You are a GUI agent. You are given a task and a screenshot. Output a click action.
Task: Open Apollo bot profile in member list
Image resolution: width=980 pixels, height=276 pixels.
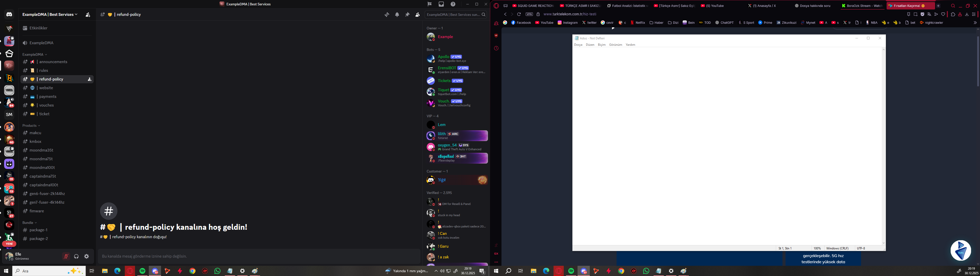pyautogui.click(x=457, y=59)
